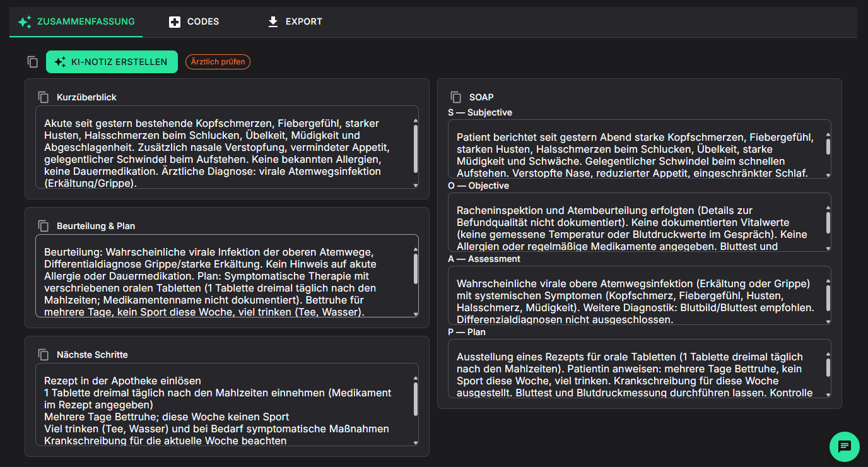
Task: Click the Plan field scrollbar thumb
Action: tap(828, 366)
